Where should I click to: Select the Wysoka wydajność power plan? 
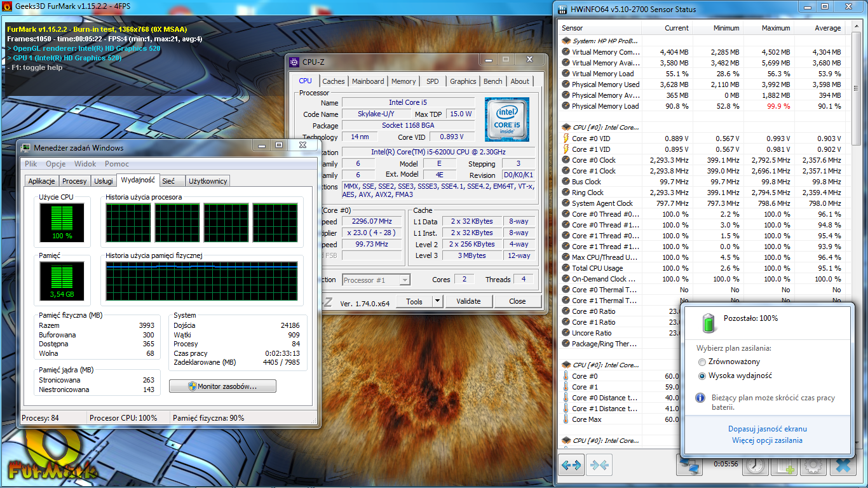click(702, 376)
